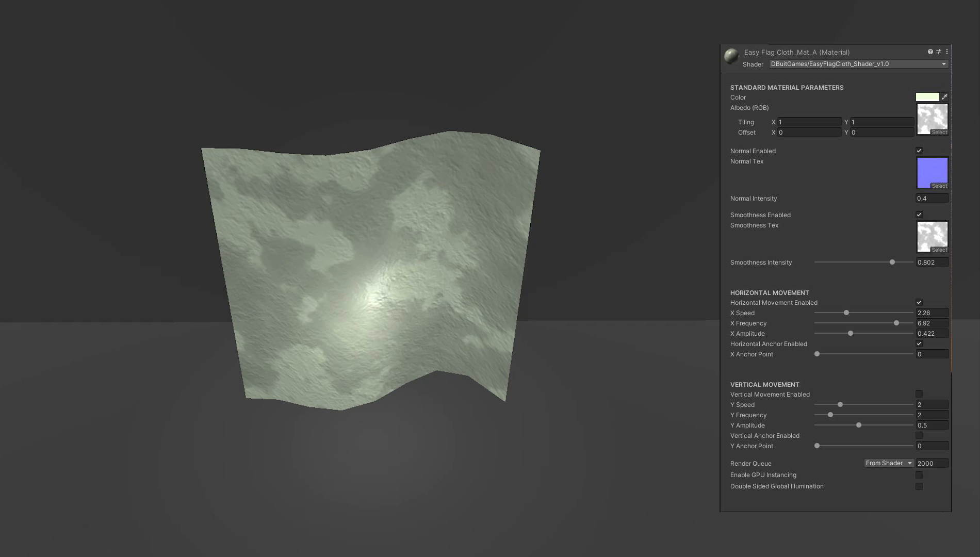Click the X Frequency slider handle
The image size is (980, 557).
tap(896, 323)
